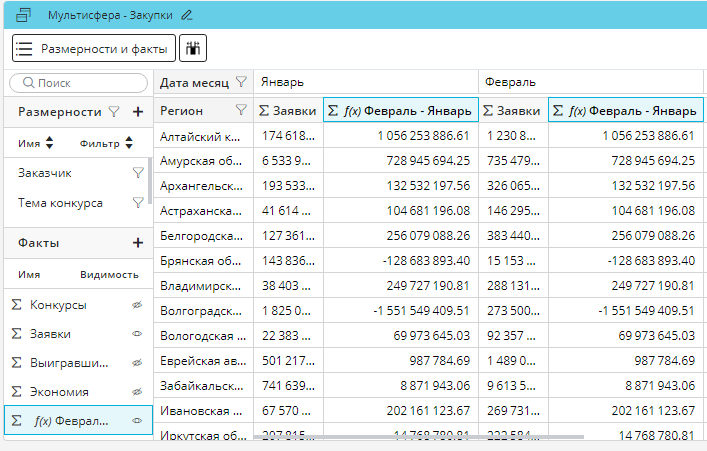
Task: Click the pencil icon to rename Мультисфера - Закупки
Action: tap(187, 15)
